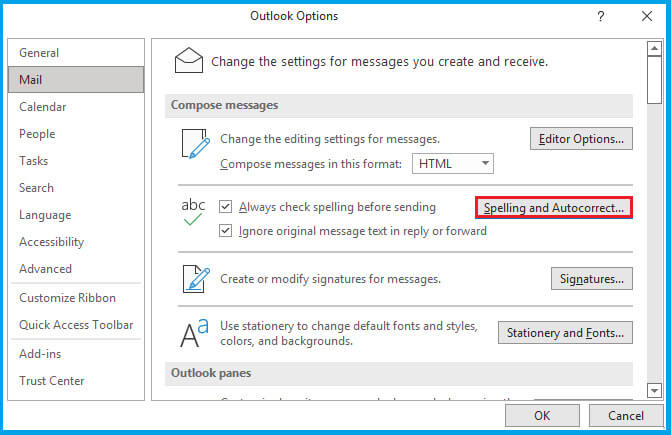Click 'Change the editing settings for messages' text

(330, 139)
